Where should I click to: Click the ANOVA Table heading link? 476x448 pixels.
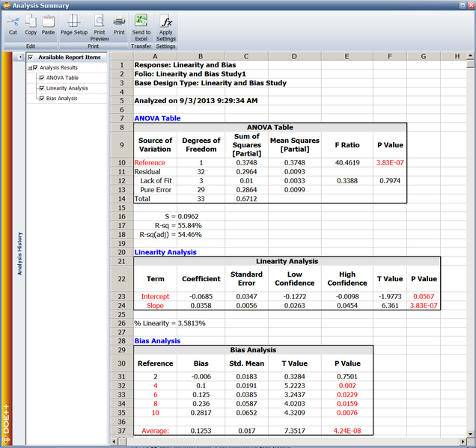[x=156, y=118]
